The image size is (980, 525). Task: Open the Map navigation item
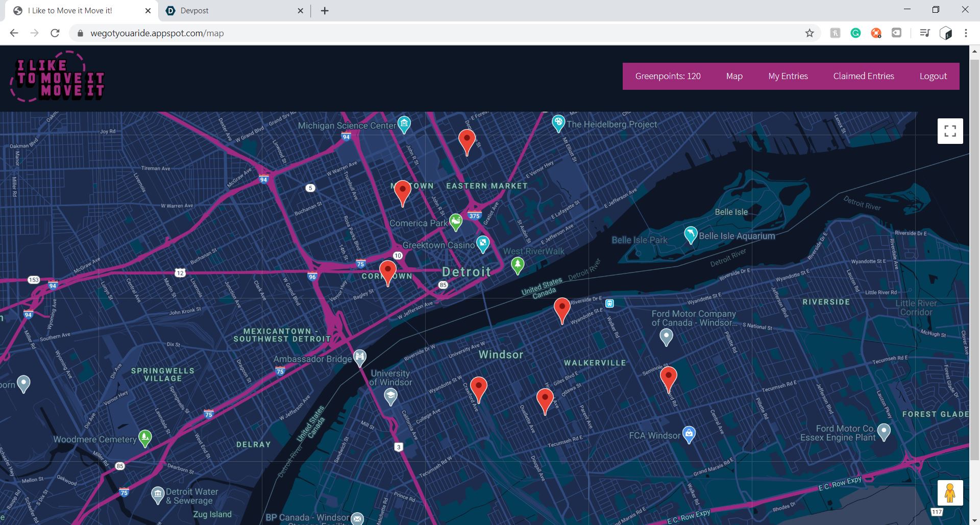click(734, 76)
